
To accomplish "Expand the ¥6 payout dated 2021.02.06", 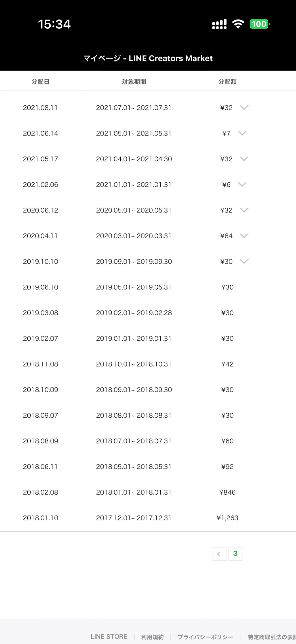I will tap(242, 184).
